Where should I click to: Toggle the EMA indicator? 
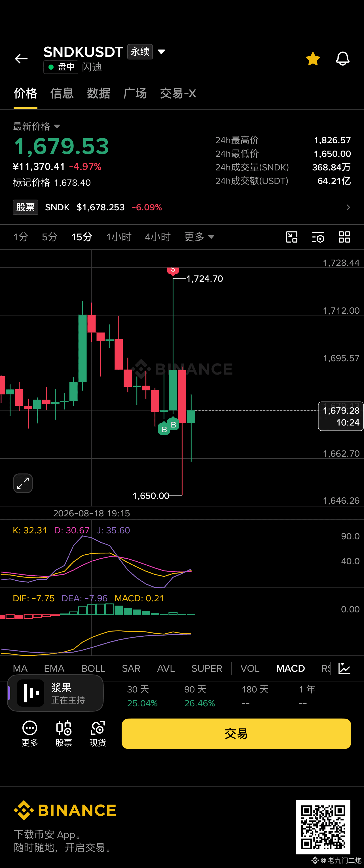(x=54, y=668)
